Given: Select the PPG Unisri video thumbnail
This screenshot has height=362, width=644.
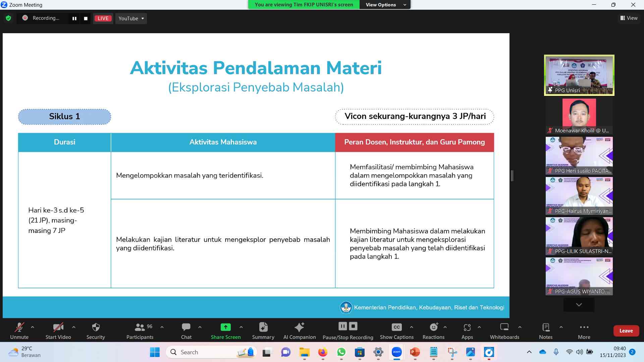Looking at the screenshot, I should pos(579,75).
